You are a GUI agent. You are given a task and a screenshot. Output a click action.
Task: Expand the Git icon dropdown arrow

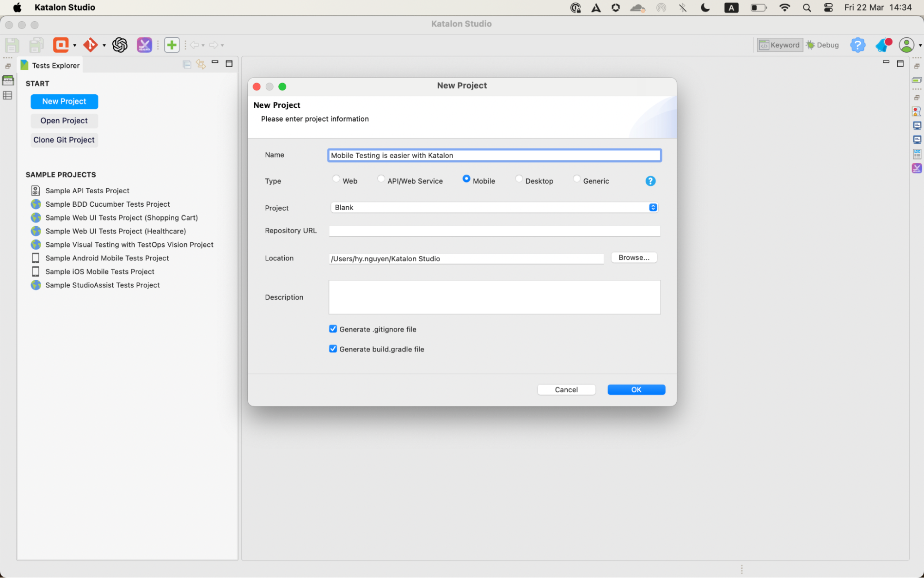tap(104, 45)
